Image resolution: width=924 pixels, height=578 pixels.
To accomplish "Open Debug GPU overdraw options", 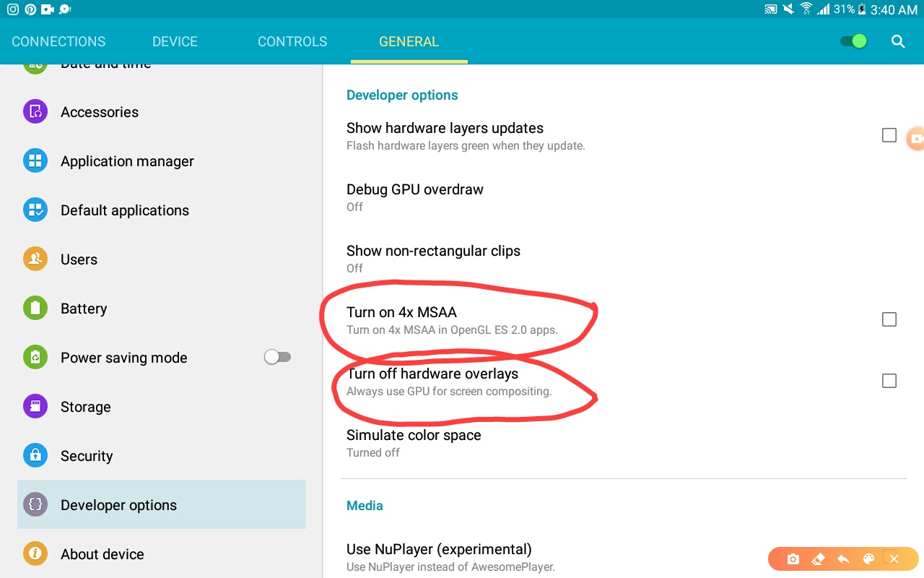I will (x=624, y=197).
